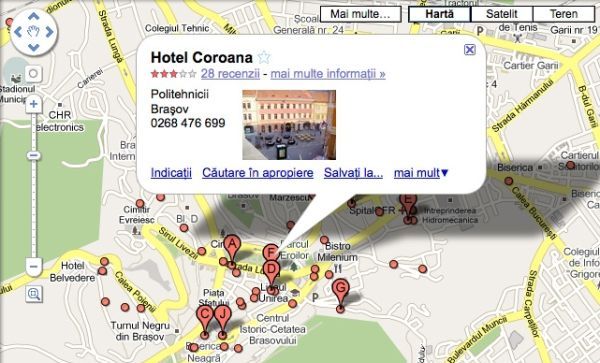Open the 'Mai multe...' layers menu
This screenshot has width=600, height=363.
[x=360, y=14]
